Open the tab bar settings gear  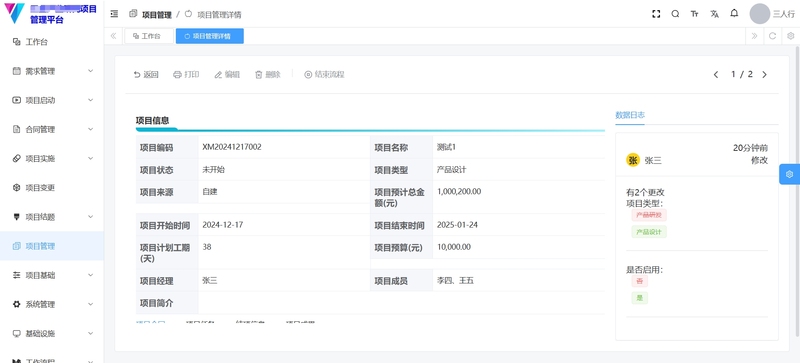point(790,36)
